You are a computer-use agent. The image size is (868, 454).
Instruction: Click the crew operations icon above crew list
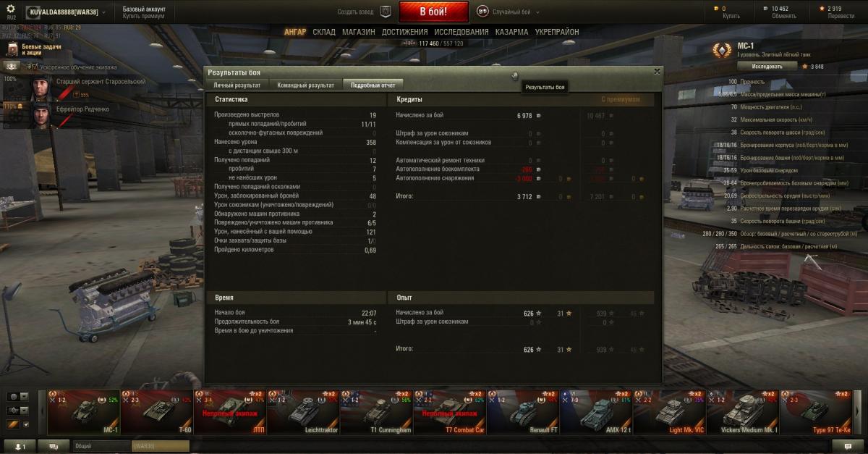coord(11,66)
